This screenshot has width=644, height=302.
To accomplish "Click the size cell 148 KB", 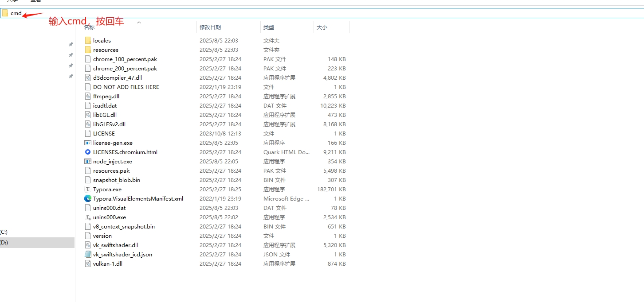I will click(x=337, y=59).
